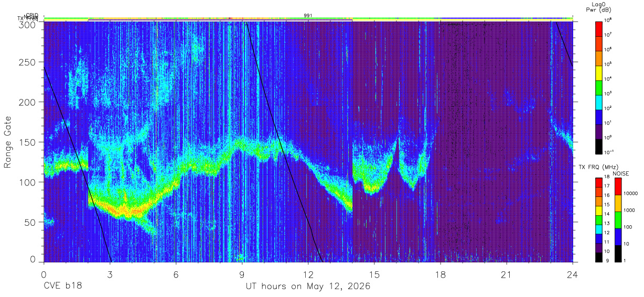Click green segment of TX FRQ colorbar
The image size is (644, 297).
599,219
